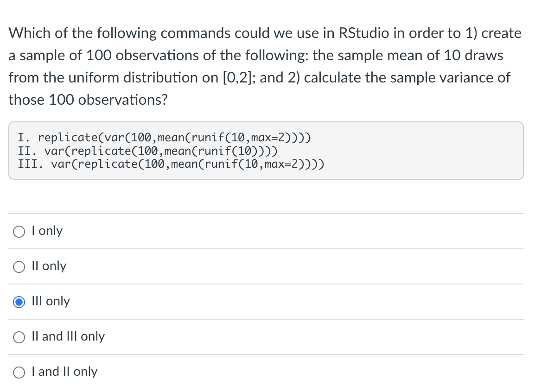Click the "III only" answer label text
The height and width of the screenshot is (392, 535).
click(51, 301)
